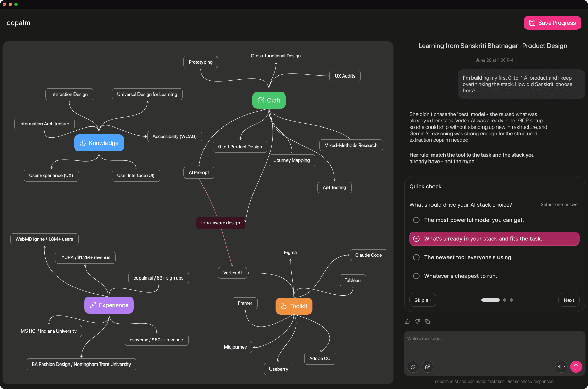Open the Cross-functional Design node
The width and height of the screenshot is (588, 389).
(276, 56)
